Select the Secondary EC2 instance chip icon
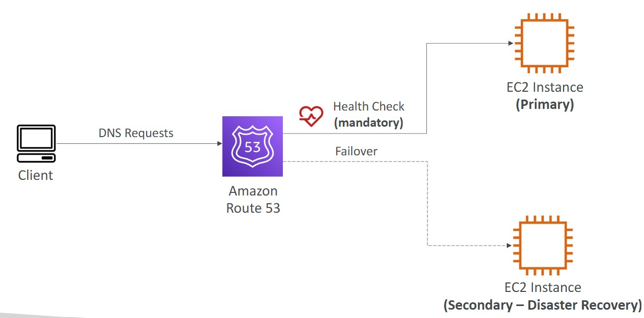644x318 pixels. [x=543, y=246]
